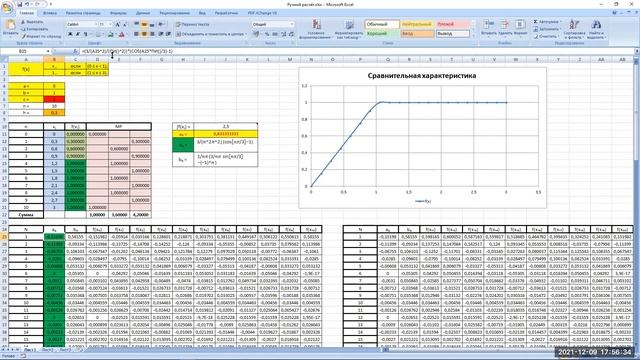Open the Name Box dropdown arrow
Image resolution: width=640 pixels, height=360 pixels.
(x=48, y=51)
